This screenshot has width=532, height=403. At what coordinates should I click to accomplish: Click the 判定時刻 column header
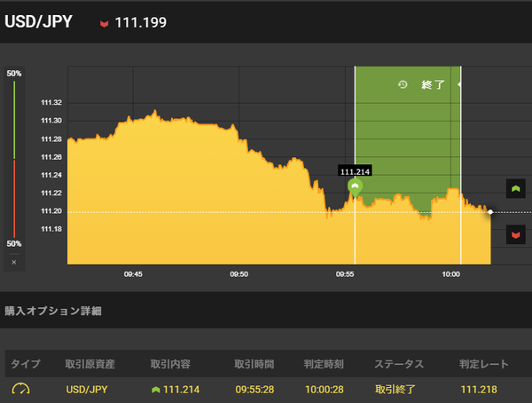pyautogui.click(x=324, y=364)
